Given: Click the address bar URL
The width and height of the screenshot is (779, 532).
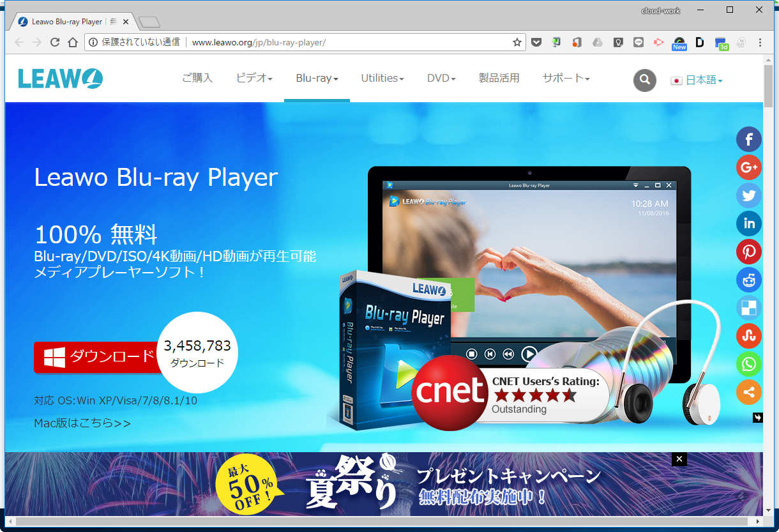Looking at the screenshot, I should tap(259, 42).
